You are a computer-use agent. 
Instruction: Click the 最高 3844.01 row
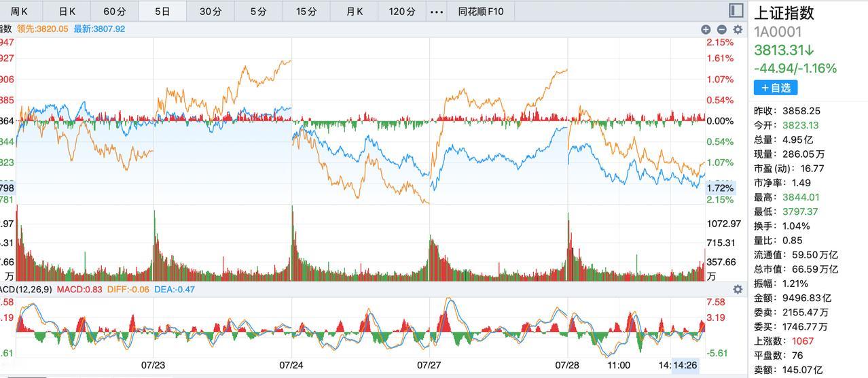click(786, 197)
